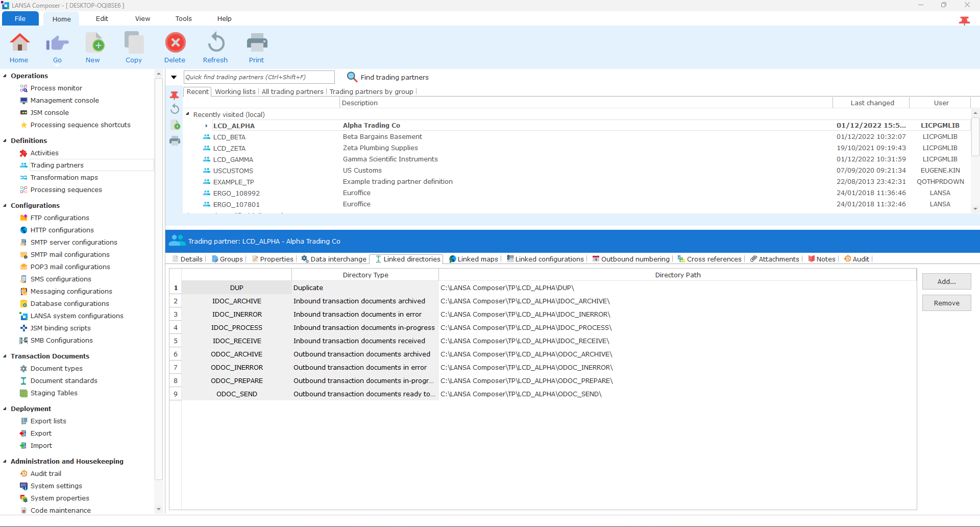Viewport: 980px width, 527px height.
Task: Click the Directory Path column header
Action: 677,275
